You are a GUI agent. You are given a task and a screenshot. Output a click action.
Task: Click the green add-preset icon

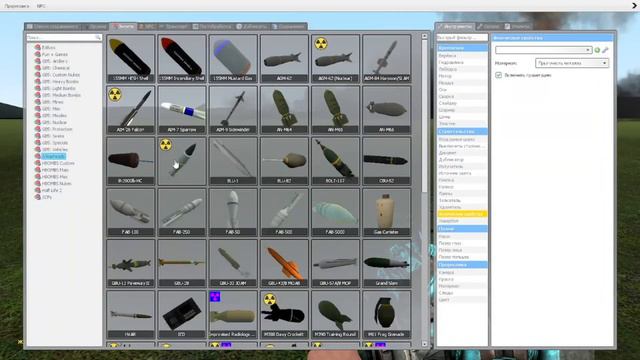597,50
